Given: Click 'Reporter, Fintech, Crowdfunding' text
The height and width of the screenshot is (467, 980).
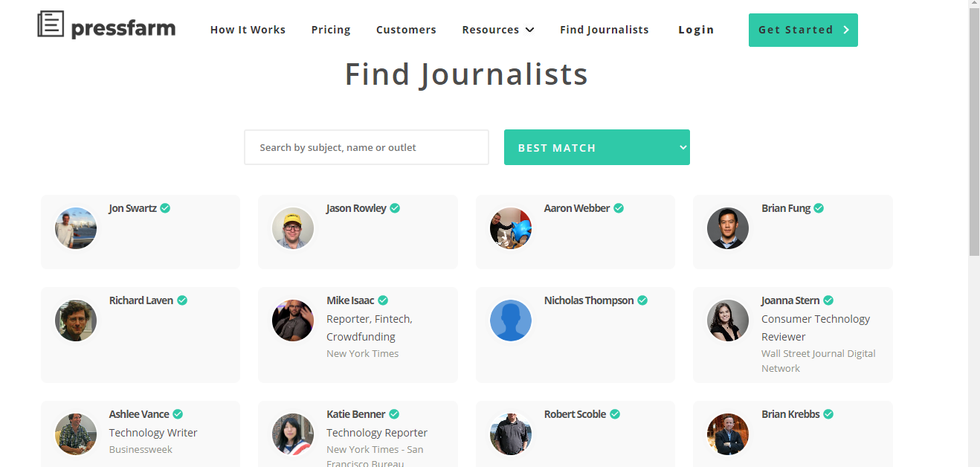Looking at the screenshot, I should coord(370,328).
